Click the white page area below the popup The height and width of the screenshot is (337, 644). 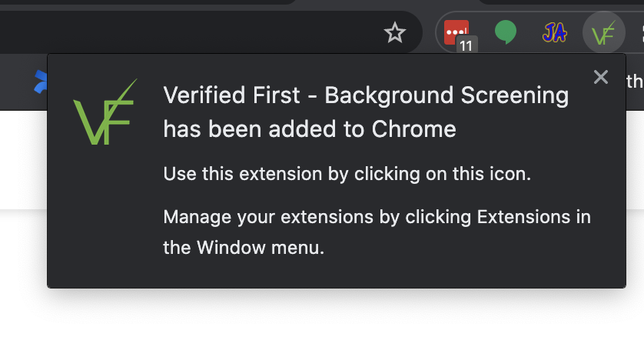coord(322,315)
